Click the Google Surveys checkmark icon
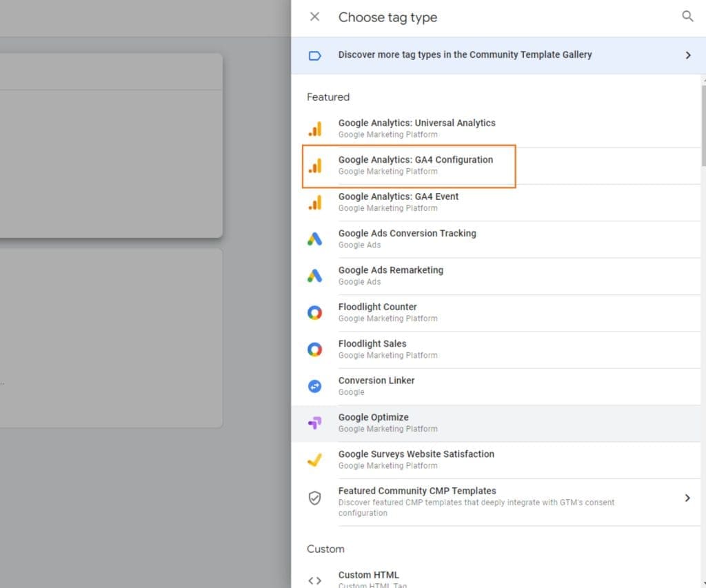This screenshot has width=706, height=588. point(315,460)
